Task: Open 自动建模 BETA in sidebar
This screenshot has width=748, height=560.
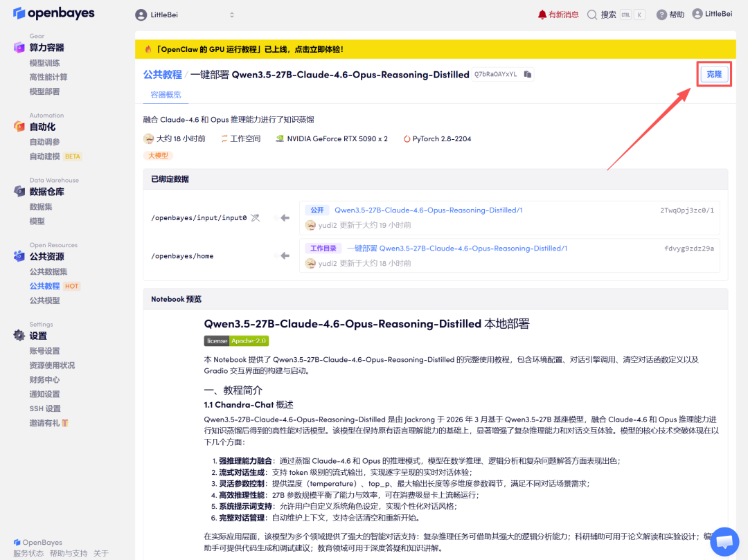Action: click(x=55, y=156)
